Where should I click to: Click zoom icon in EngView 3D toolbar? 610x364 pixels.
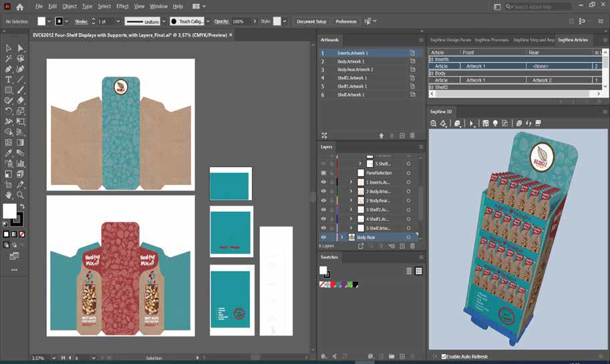(434, 124)
